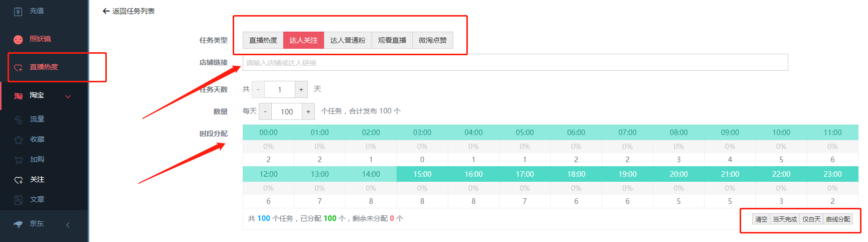Screen dimensions: 868x242
Task: Click the 文章 document icon
Action: tap(19, 200)
